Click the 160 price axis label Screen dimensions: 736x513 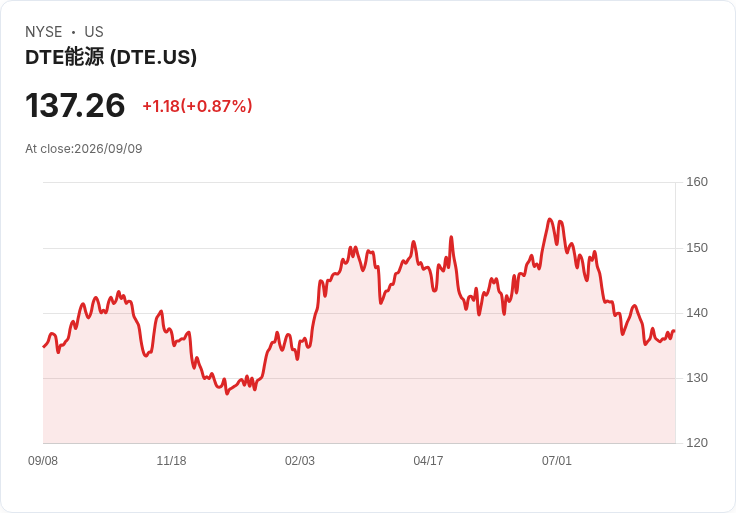(697, 182)
